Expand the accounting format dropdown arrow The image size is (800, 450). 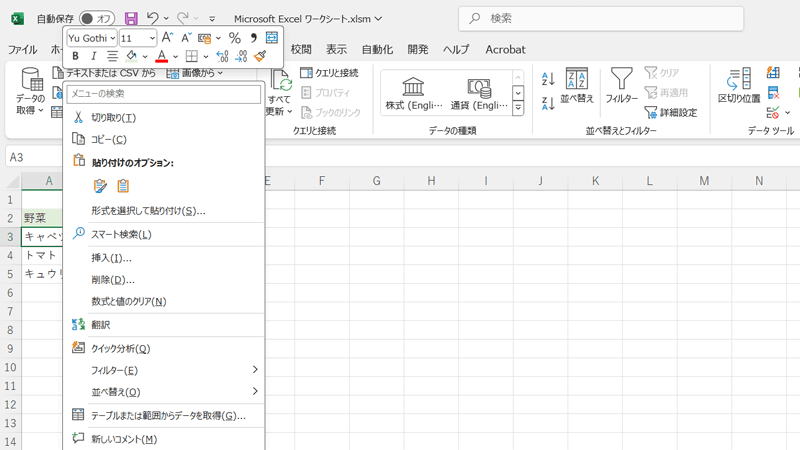(218, 38)
